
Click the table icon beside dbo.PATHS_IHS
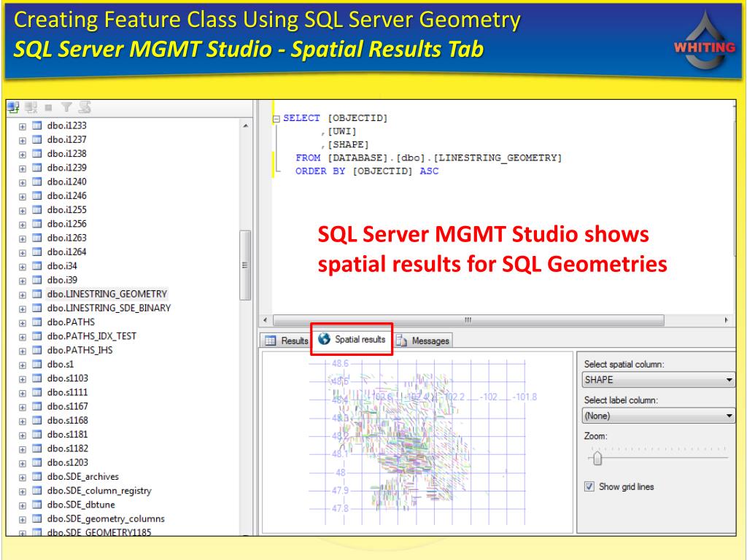[x=36, y=351]
